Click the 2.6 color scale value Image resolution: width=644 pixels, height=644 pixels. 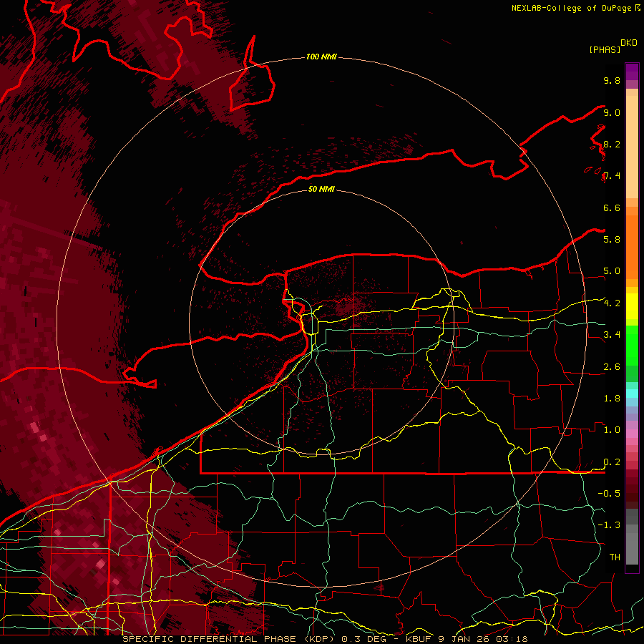(612, 367)
